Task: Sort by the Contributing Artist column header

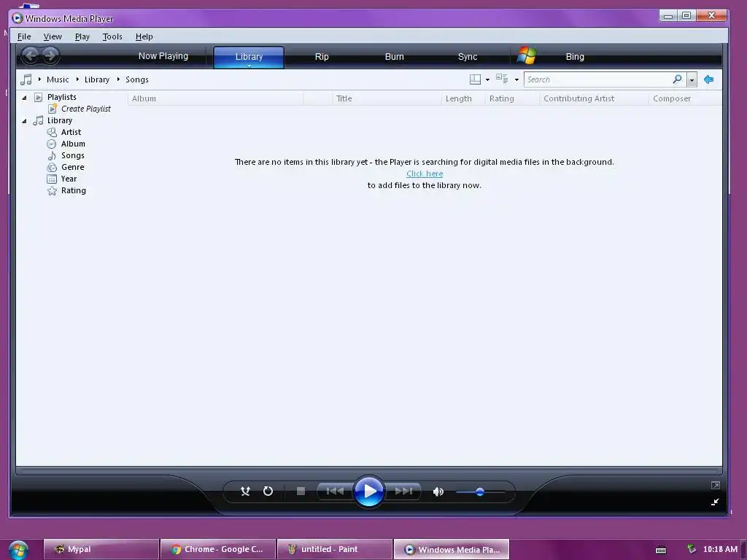Action: pos(594,98)
